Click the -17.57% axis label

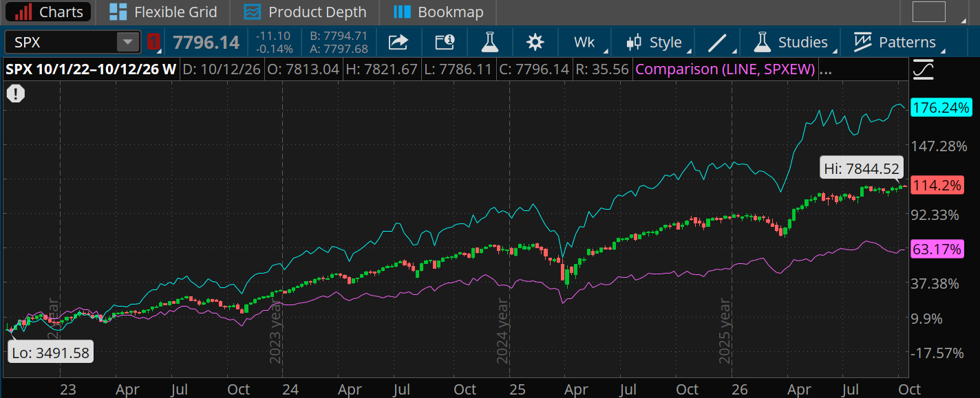(x=939, y=353)
